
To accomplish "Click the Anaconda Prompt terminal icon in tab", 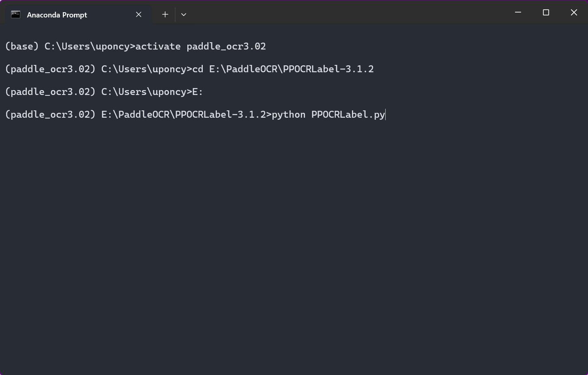I will [x=15, y=15].
